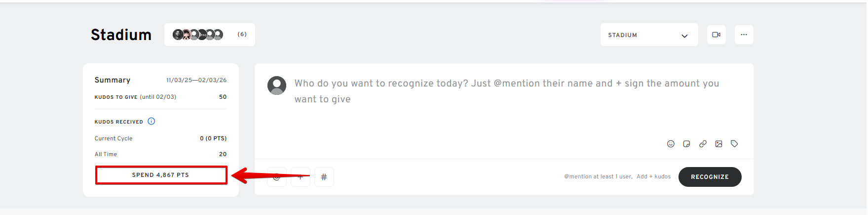Click the STADIUM dropdown chevron arrow

[684, 36]
